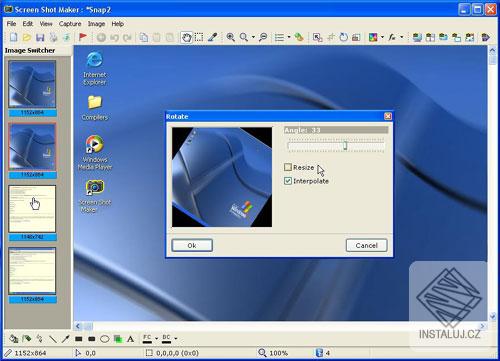Close the Rotate dialog with X

click(388, 116)
